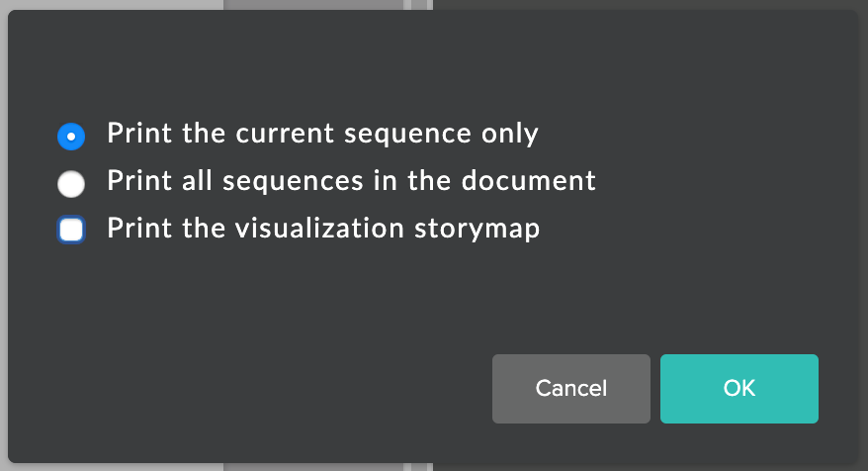Confirm printing with the OK button
Viewport: 868px width, 471px height.
739,389
